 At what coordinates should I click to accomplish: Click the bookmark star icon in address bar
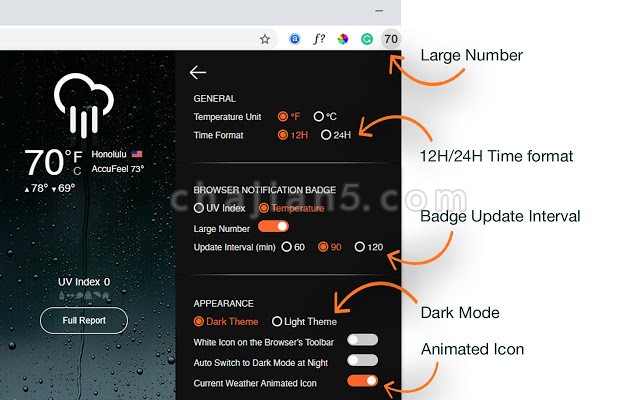[265, 39]
